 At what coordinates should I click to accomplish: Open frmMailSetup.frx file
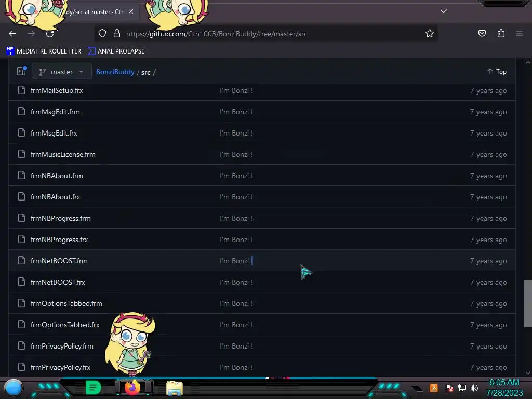[57, 90]
